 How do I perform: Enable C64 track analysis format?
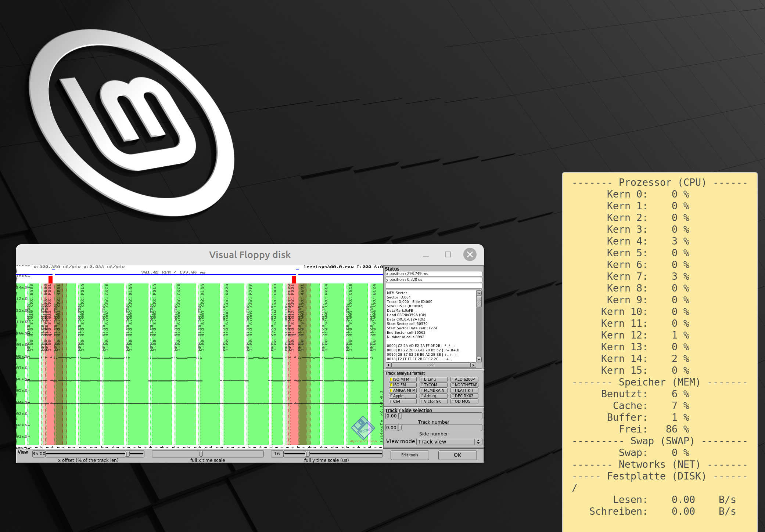point(402,401)
